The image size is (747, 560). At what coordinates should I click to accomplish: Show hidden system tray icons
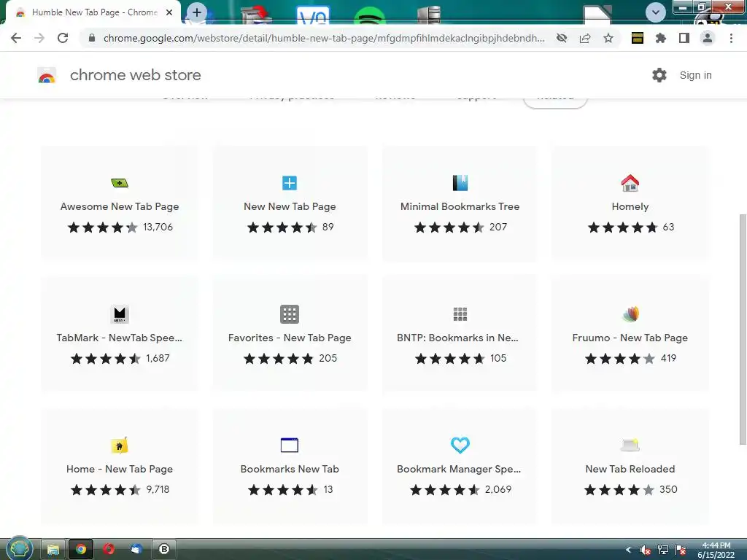click(x=628, y=550)
